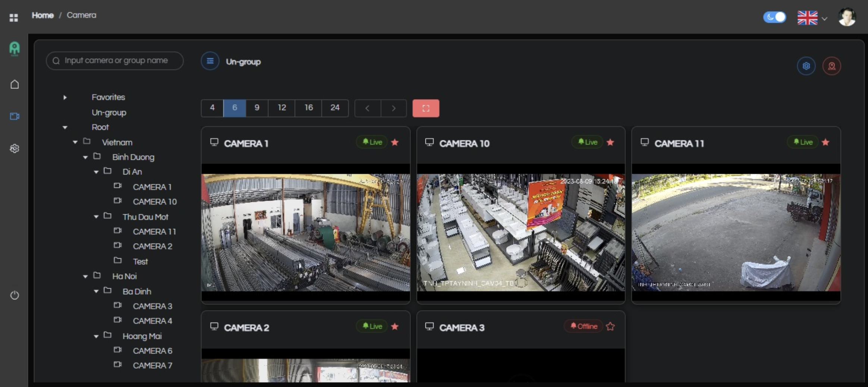868x387 pixels.
Task: Click the power icon in left sidebar
Action: (15, 295)
